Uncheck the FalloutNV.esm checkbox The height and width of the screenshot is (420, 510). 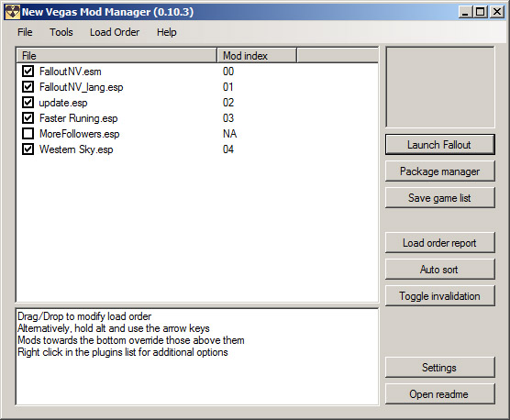click(28, 72)
